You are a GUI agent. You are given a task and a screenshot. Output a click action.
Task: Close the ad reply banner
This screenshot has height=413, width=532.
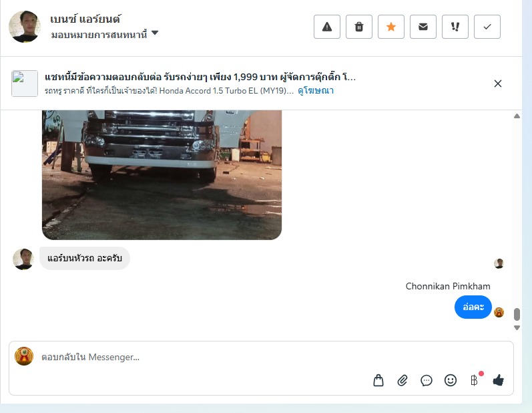(498, 84)
